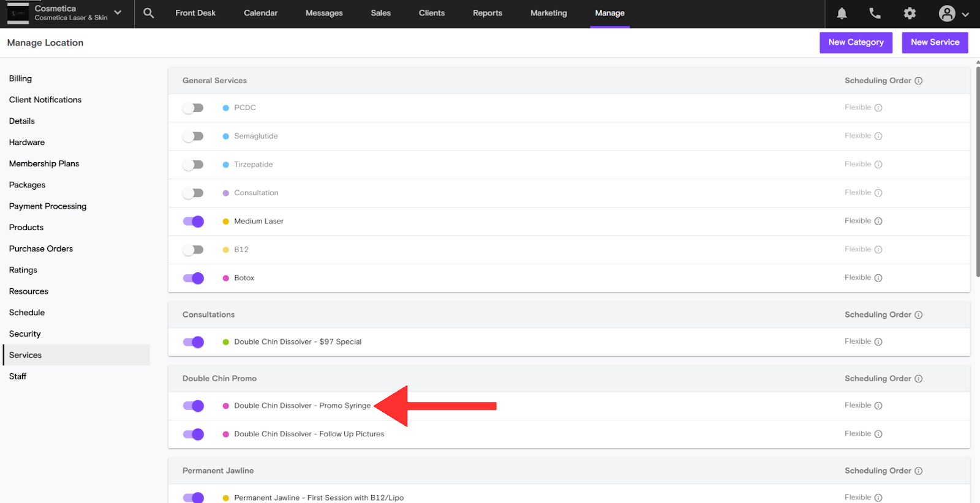Show General Services Scheduling Order info
Screen dimensions: 980x503
(919, 81)
